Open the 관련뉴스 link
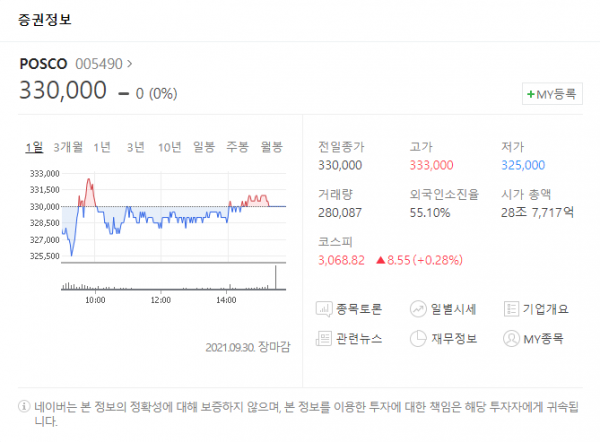This screenshot has height=442, width=600. click(359, 338)
